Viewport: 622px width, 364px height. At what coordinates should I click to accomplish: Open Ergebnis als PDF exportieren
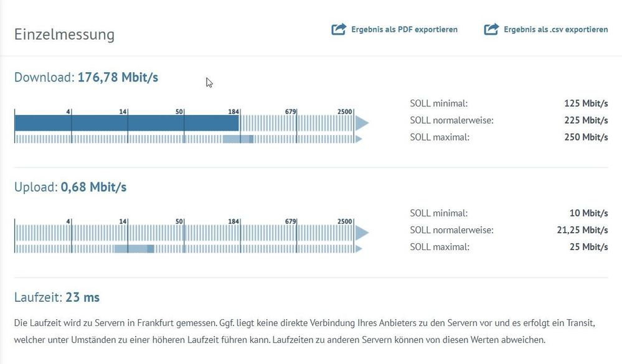pos(405,29)
